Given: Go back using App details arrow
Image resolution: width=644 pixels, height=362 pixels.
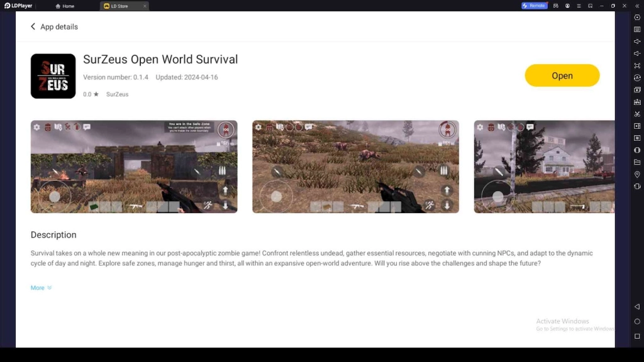Looking at the screenshot, I should pos(33,27).
